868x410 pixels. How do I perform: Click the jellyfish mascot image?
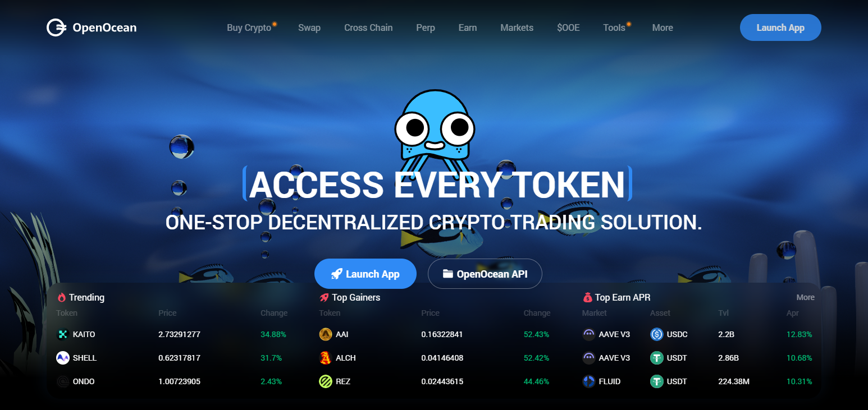435,130
